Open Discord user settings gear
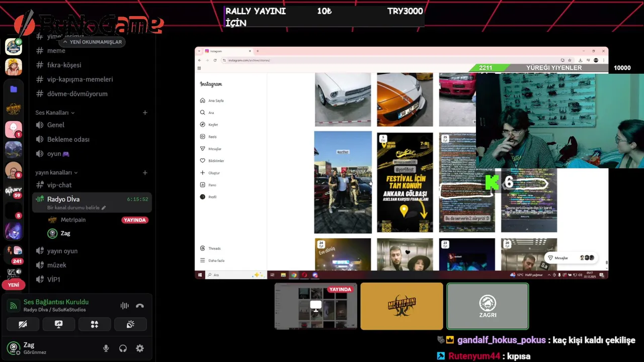 [x=140, y=348]
